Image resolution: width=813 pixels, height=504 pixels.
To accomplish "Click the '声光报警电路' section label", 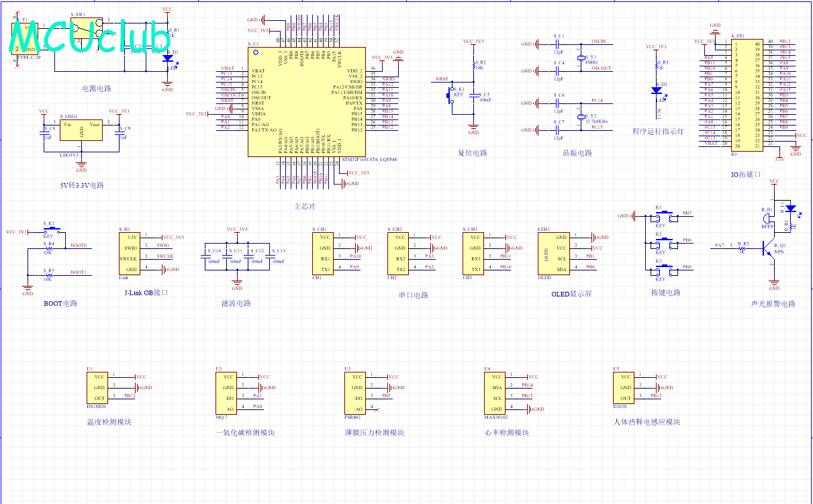I will [773, 303].
